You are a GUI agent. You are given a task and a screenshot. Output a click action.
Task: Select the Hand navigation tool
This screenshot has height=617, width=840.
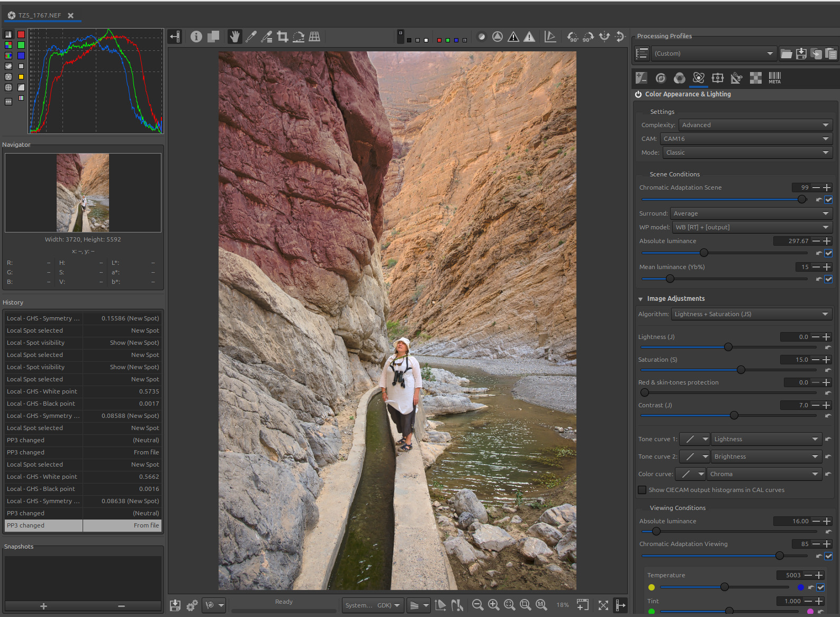tap(234, 37)
